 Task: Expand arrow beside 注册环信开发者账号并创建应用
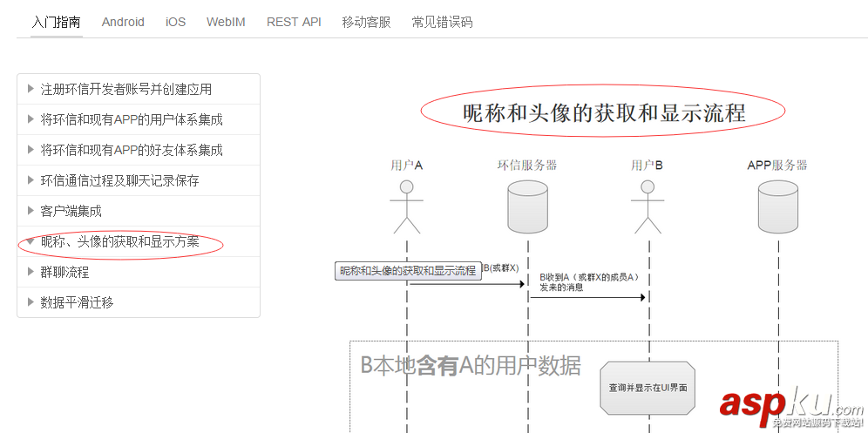31,89
